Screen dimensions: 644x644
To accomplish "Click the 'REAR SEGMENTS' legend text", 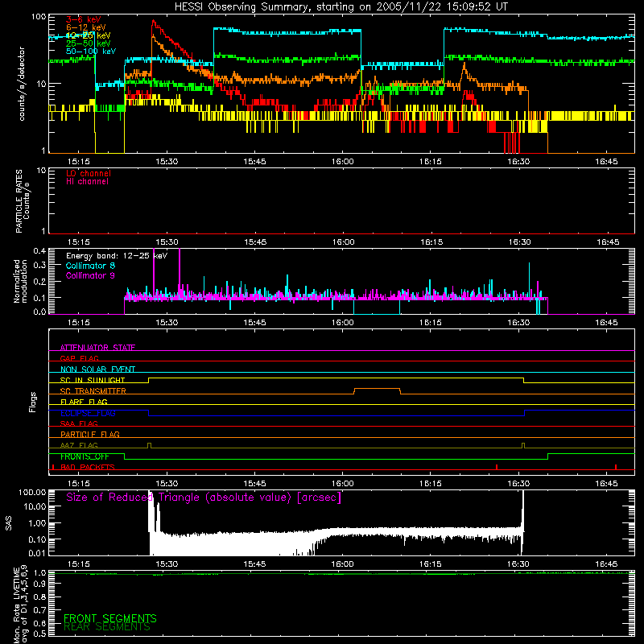I will click(107, 627).
